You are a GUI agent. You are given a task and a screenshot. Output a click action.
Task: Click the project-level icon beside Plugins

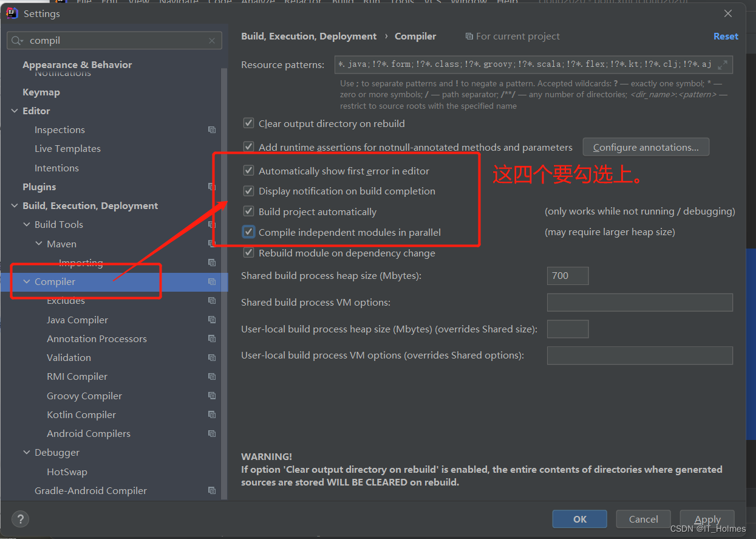pyautogui.click(x=212, y=187)
